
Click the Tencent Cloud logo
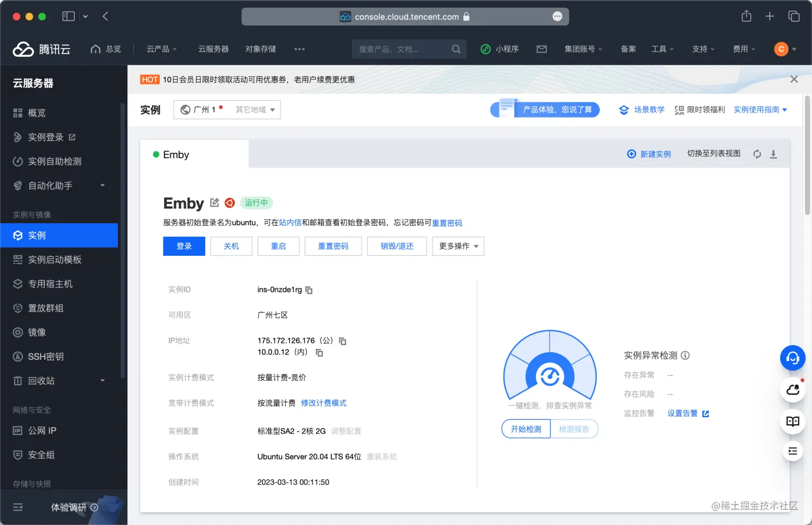tap(42, 49)
